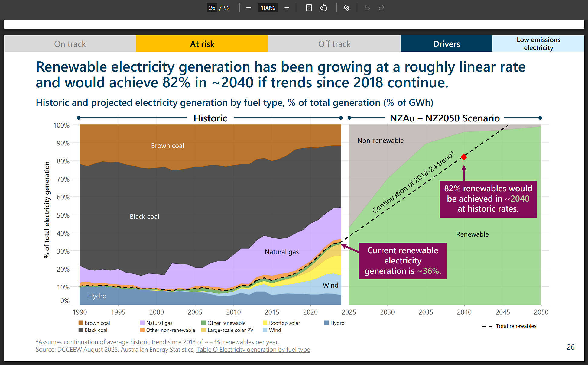
Task: Click the 100% zoom level field
Action: click(x=268, y=8)
